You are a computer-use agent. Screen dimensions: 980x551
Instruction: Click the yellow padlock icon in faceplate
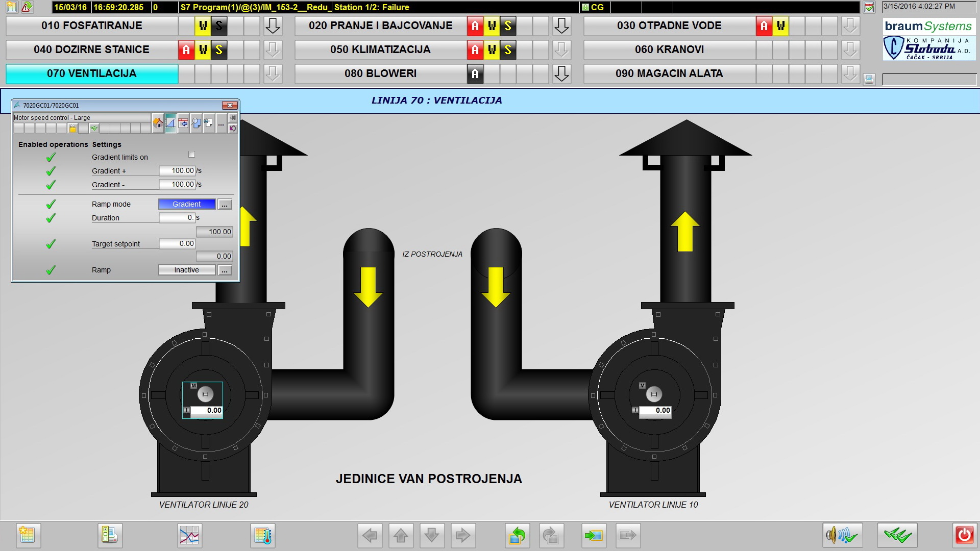pos(72,128)
